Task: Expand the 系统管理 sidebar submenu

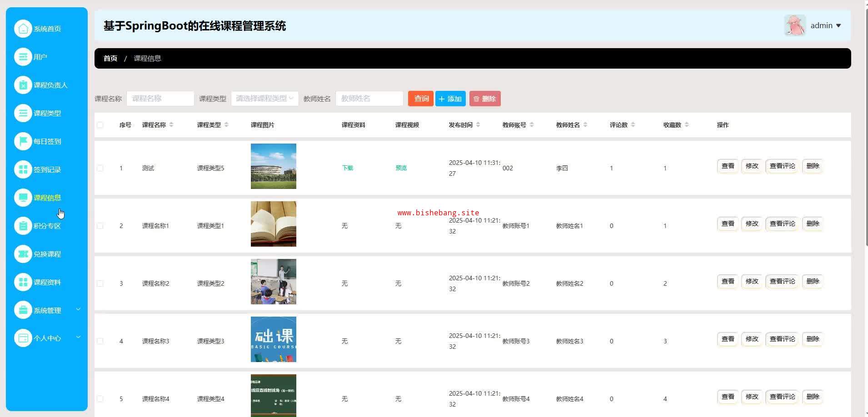Action: pyautogui.click(x=47, y=310)
